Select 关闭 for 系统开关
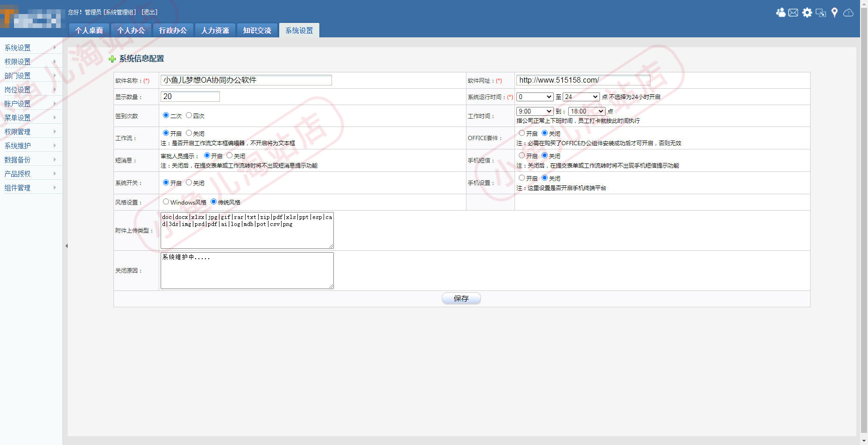This screenshot has height=445, width=868. (x=189, y=183)
